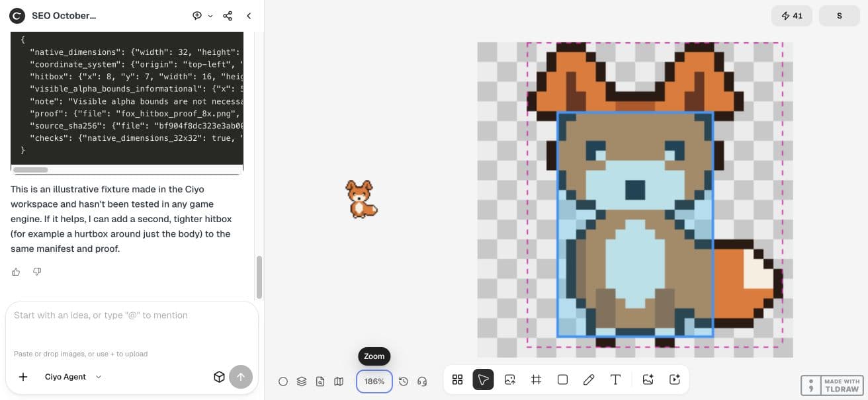The height and width of the screenshot is (400, 868).
Task: Click the image upload tool
Action: click(x=509, y=380)
